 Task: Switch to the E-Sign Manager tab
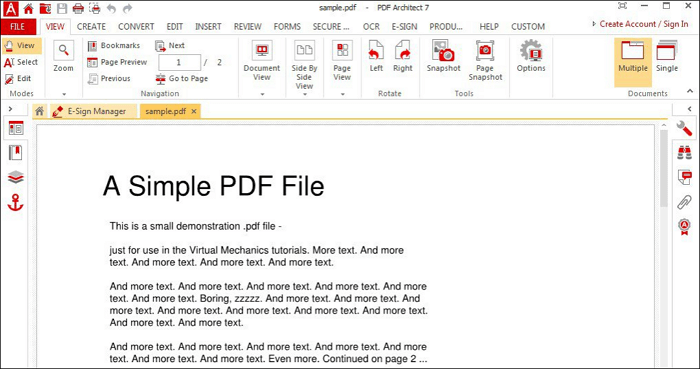[93, 111]
